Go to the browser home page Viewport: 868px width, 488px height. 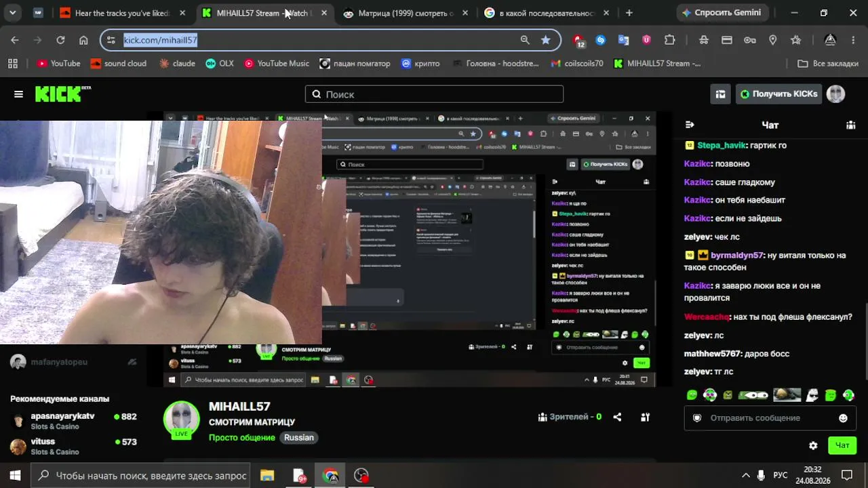83,40
